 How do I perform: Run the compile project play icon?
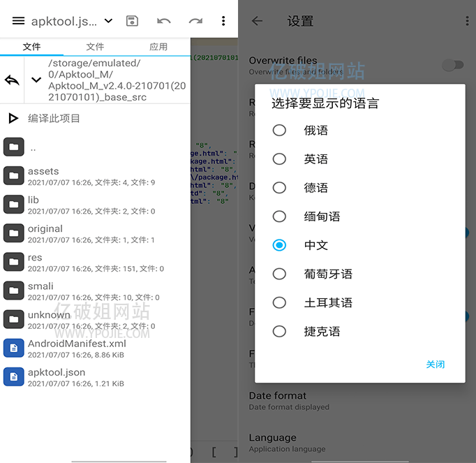(13, 118)
